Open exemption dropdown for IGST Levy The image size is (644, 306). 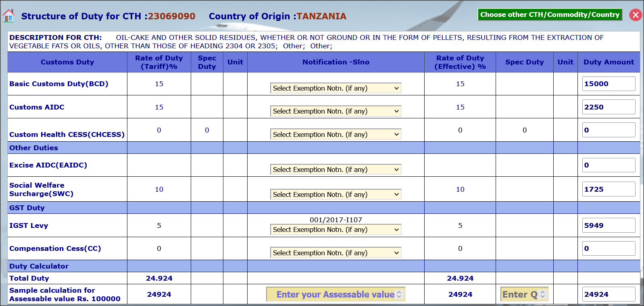coord(336,229)
